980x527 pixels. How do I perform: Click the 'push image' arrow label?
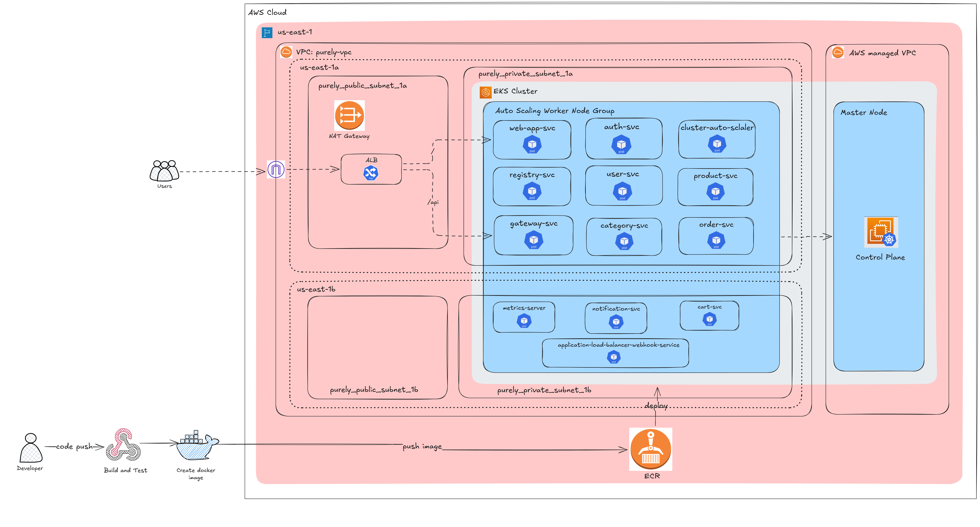click(x=422, y=447)
